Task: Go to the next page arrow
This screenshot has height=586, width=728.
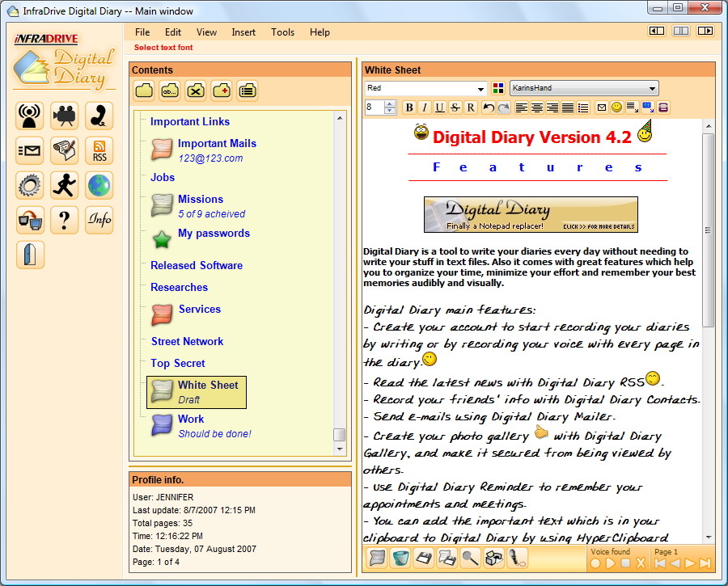Action: click(690, 563)
